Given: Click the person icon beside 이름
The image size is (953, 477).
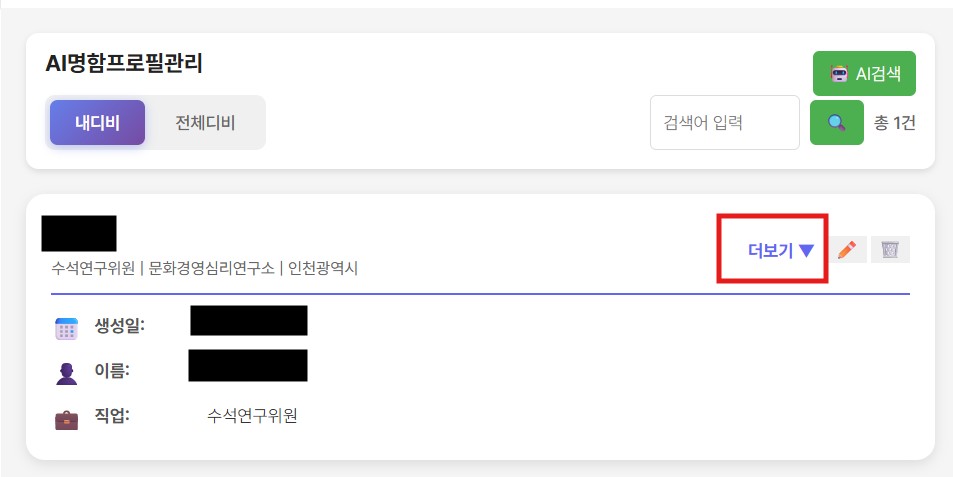Looking at the screenshot, I should [x=66, y=373].
